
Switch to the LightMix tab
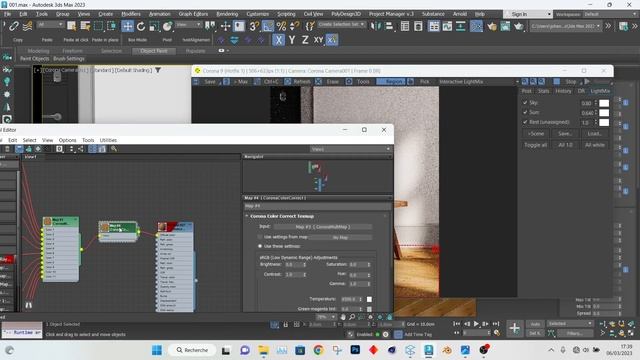point(600,91)
